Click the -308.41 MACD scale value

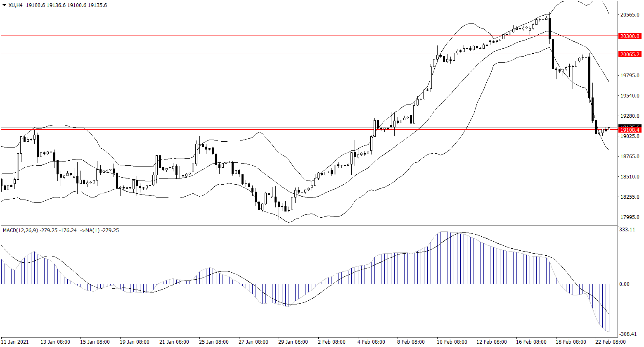[627, 334]
